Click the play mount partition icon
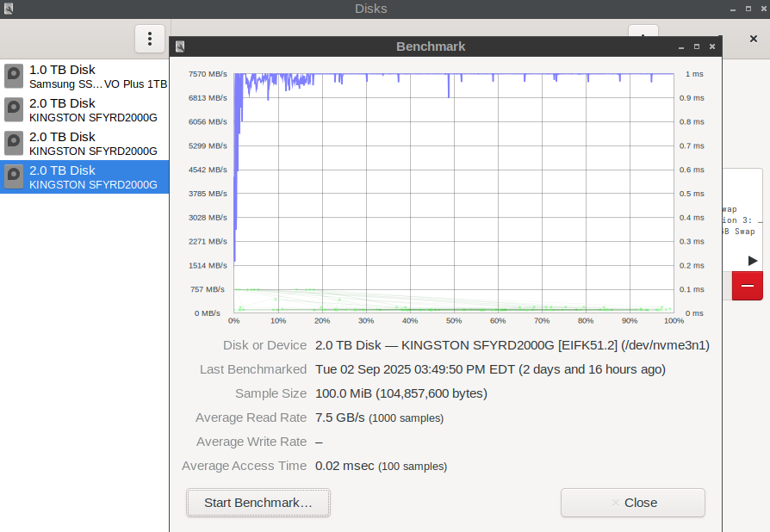The image size is (770, 532). [752, 261]
